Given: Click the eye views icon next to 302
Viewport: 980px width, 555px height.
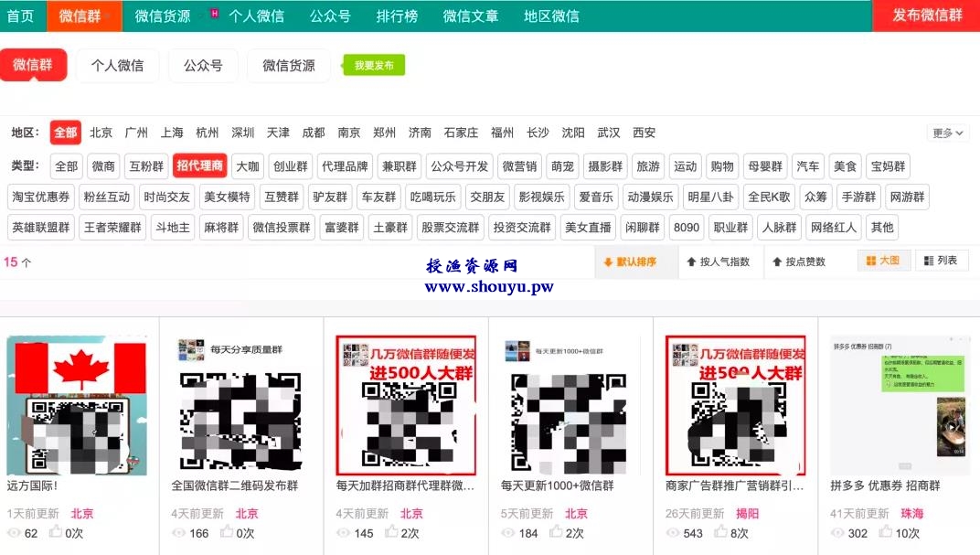Looking at the screenshot, I should click(837, 533).
